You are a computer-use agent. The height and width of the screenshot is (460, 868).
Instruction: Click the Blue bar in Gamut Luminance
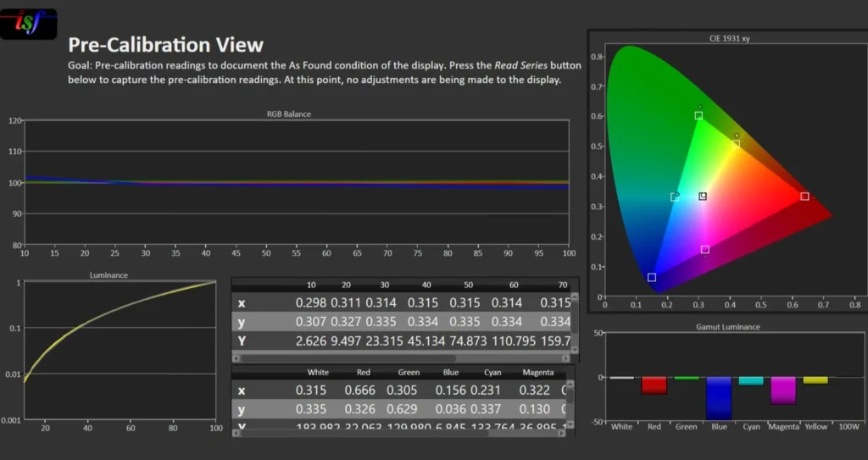tap(719, 397)
